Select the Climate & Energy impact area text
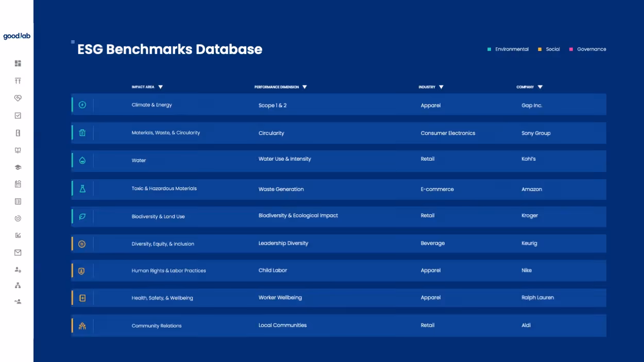This screenshot has height=362, width=644. (152, 105)
